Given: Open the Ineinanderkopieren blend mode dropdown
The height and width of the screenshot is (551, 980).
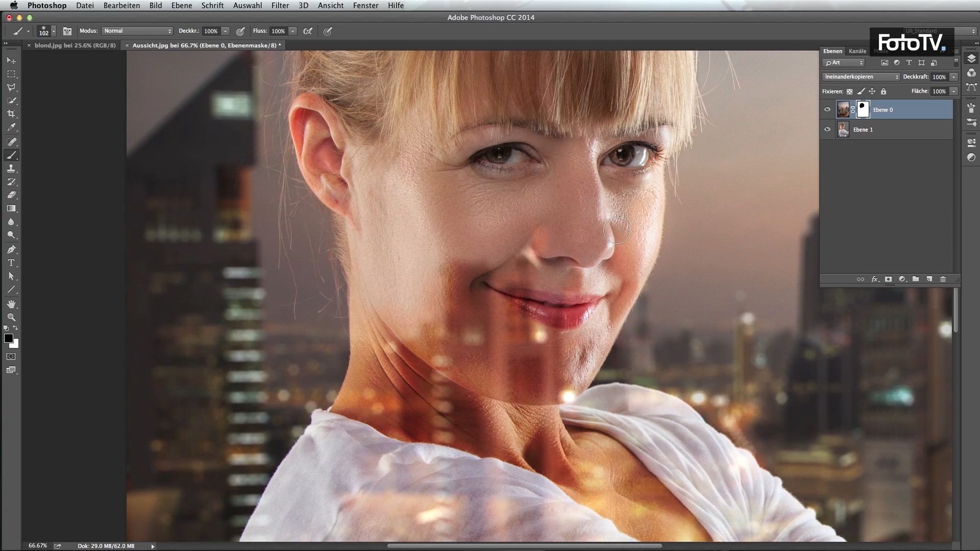Looking at the screenshot, I should [x=861, y=77].
